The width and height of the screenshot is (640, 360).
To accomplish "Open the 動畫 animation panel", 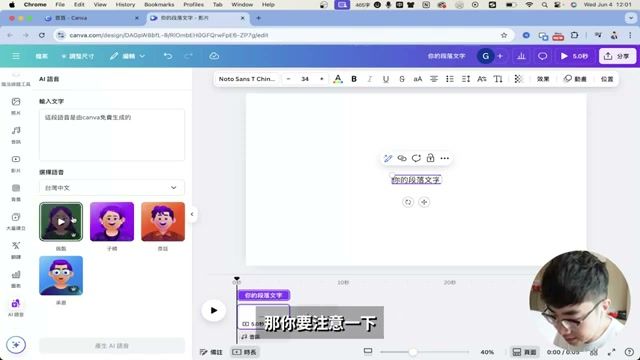I will point(576,79).
